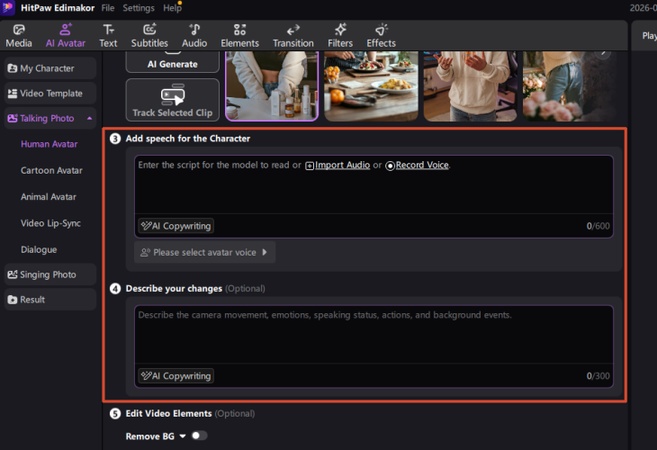The image size is (657, 450).
Task: Open the Filters tab
Action: [340, 36]
